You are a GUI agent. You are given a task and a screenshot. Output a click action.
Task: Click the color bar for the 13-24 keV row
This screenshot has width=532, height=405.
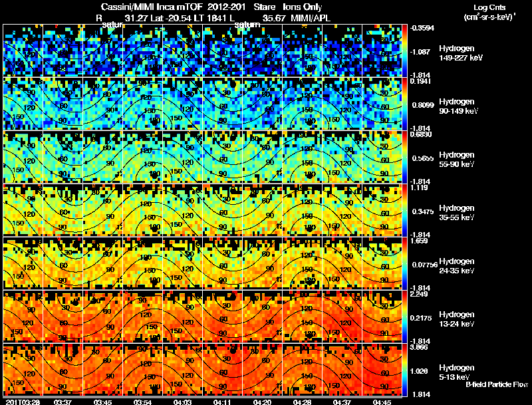tap(405, 317)
